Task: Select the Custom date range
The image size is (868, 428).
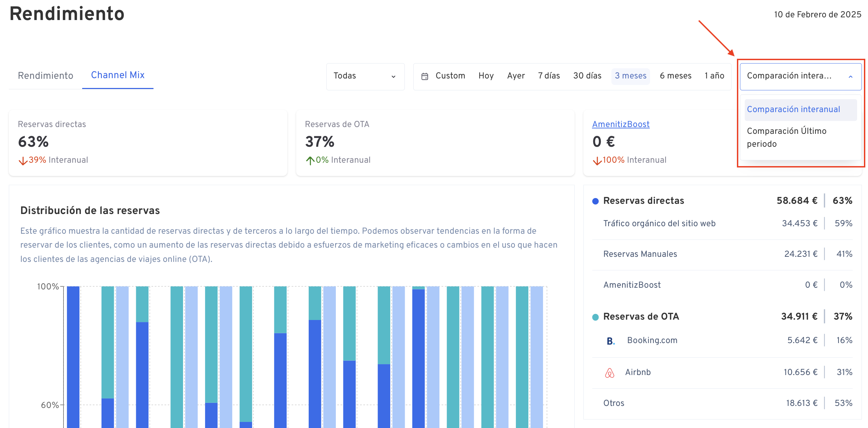Action: (x=450, y=76)
